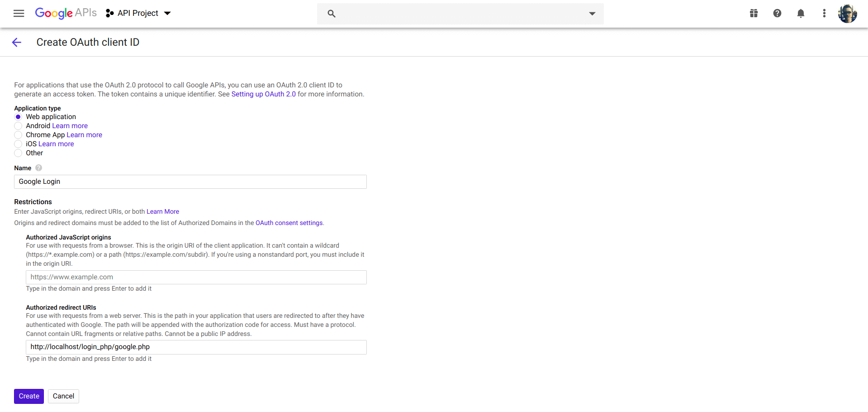Open Learn More link under Restrictions
Image resolution: width=868 pixels, height=412 pixels.
pos(163,211)
